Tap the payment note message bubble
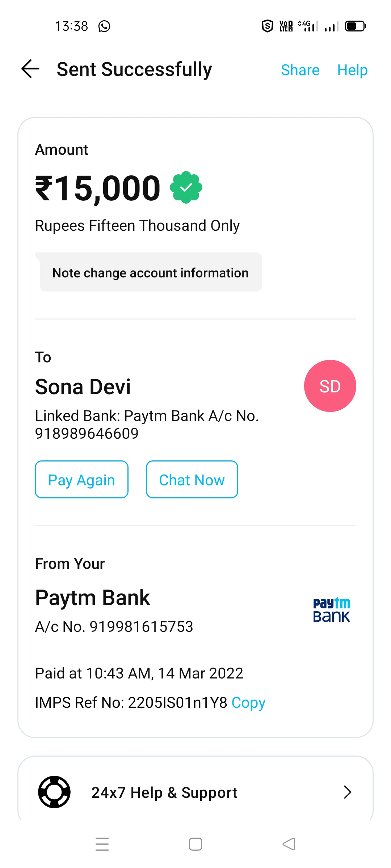The height and width of the screenshot is (868, 391). (150, 273)
